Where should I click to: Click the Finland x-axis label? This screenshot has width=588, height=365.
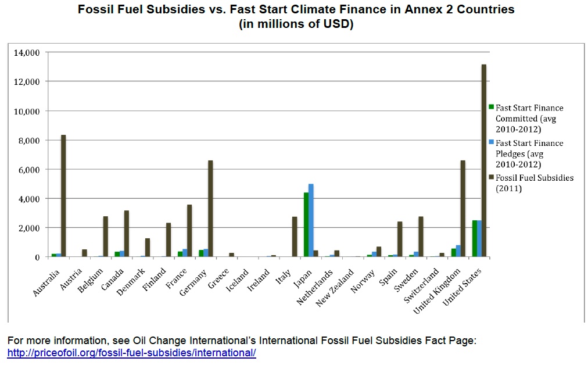[154, 280]
